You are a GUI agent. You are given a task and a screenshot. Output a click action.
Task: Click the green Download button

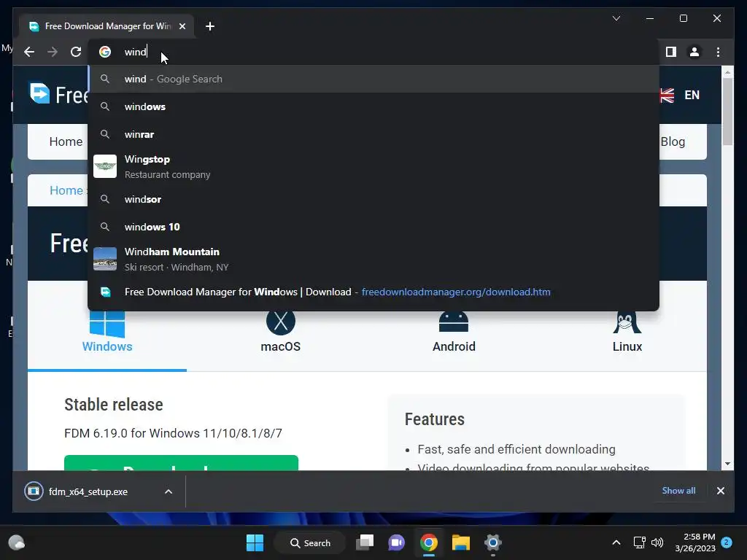tap(181, 463)
